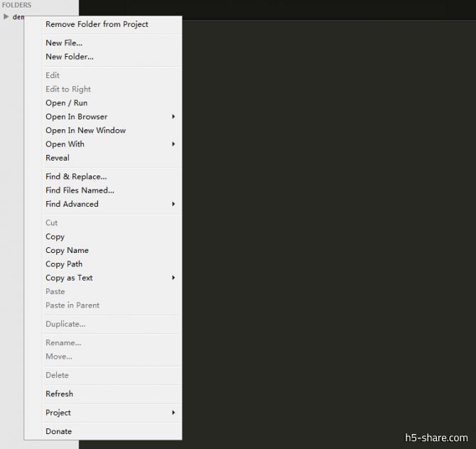Click Edit to Right entry
The width and height of the screenshot is (476, 449).
[x=103, y=89]
